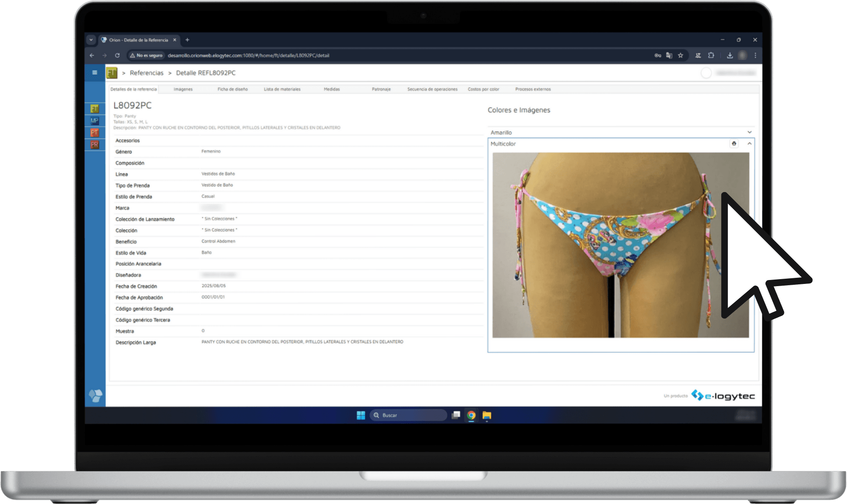
Task: Click the L8092PC reference title
Action: click(133, 105)
